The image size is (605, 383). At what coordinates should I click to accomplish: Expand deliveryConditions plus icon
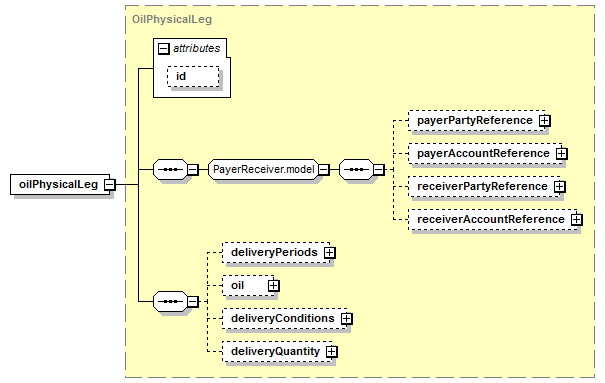(x=346, y=319)
